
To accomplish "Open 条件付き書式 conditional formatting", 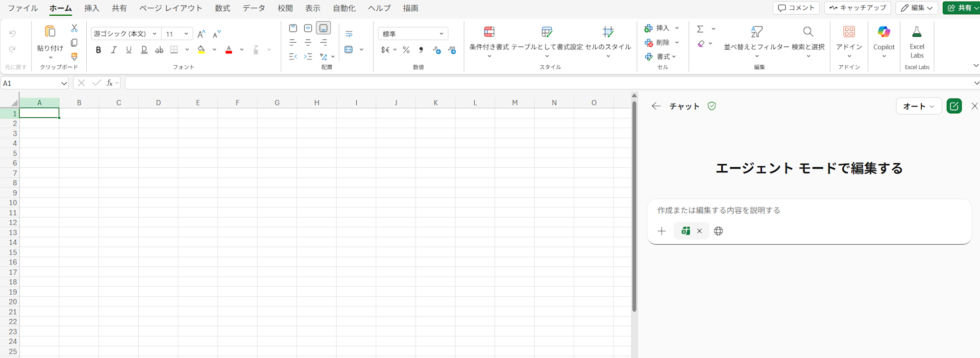I will pos(489,42).
